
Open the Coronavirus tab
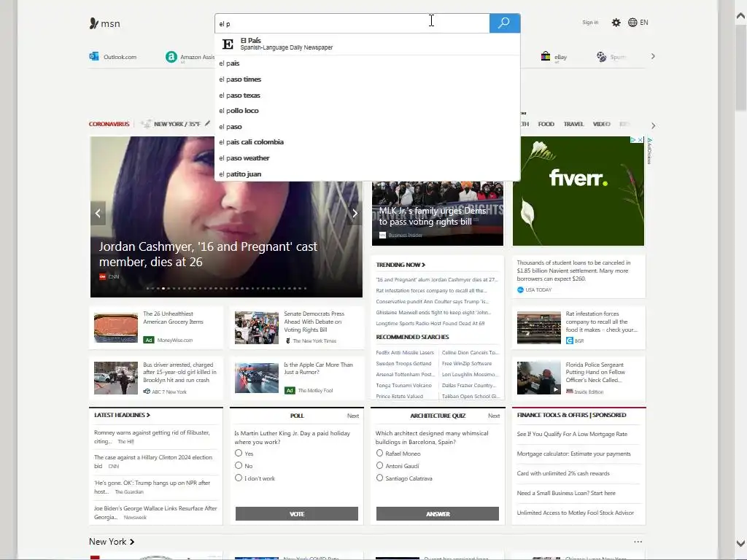click(x=109, y=124)
